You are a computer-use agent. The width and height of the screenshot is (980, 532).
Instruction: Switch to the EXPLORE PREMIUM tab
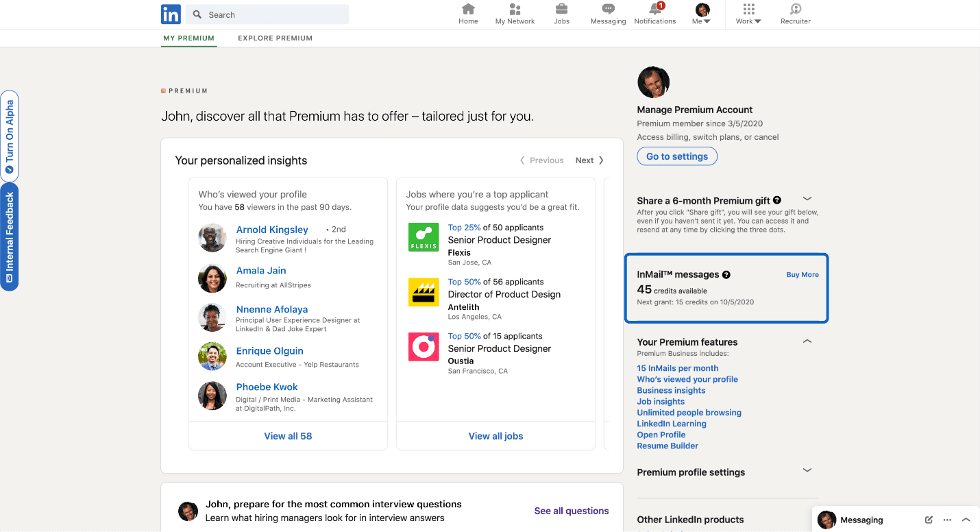click(275, 38)
